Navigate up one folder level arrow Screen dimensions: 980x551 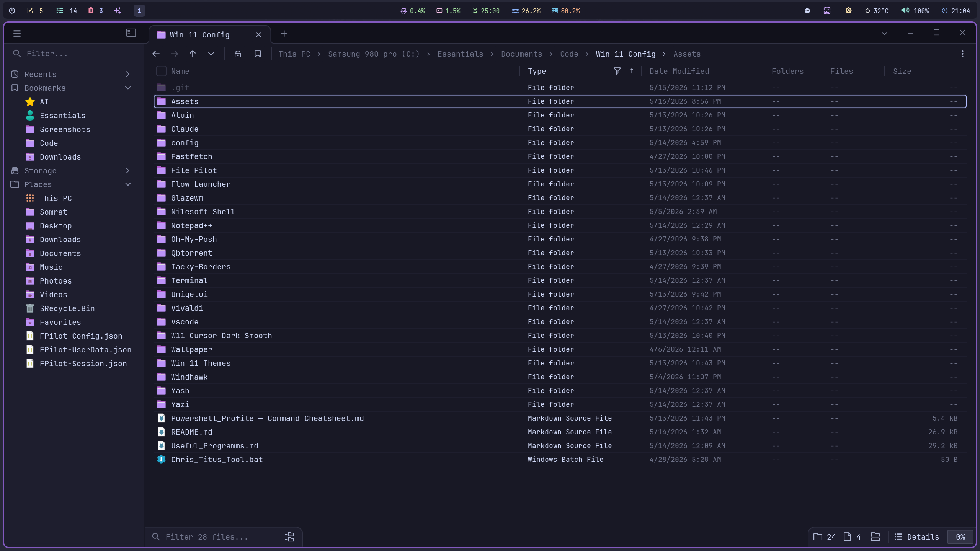(193, 54)
